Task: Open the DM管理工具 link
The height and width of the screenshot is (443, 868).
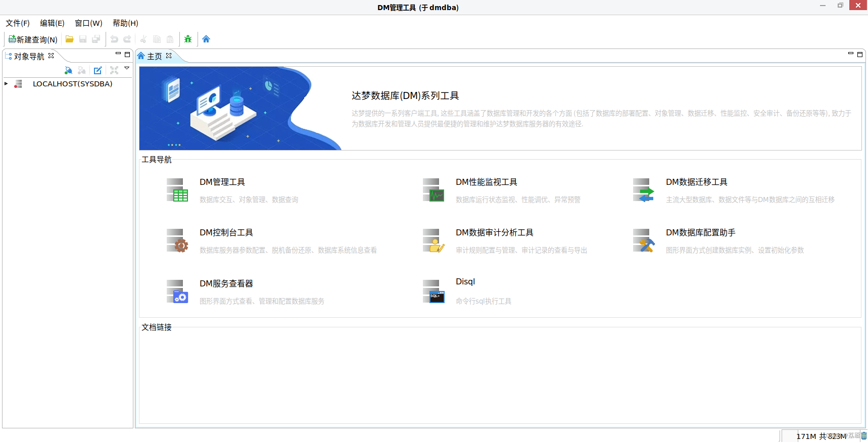Action: coord(222,182)
